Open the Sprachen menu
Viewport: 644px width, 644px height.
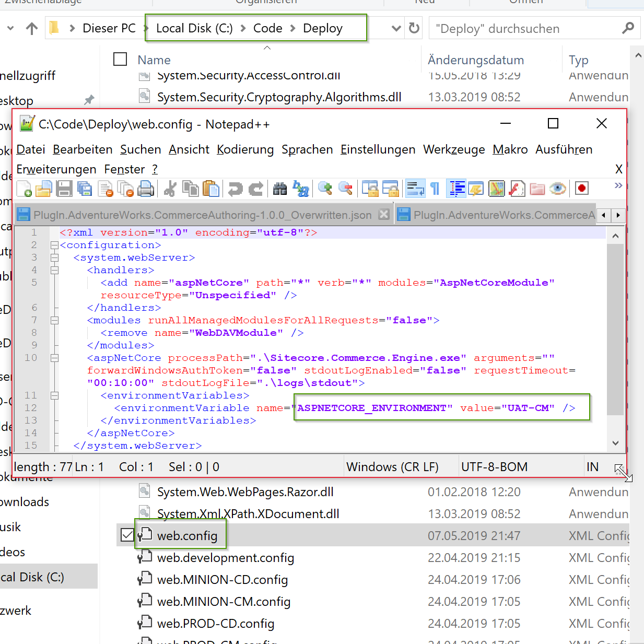(307, 149)
